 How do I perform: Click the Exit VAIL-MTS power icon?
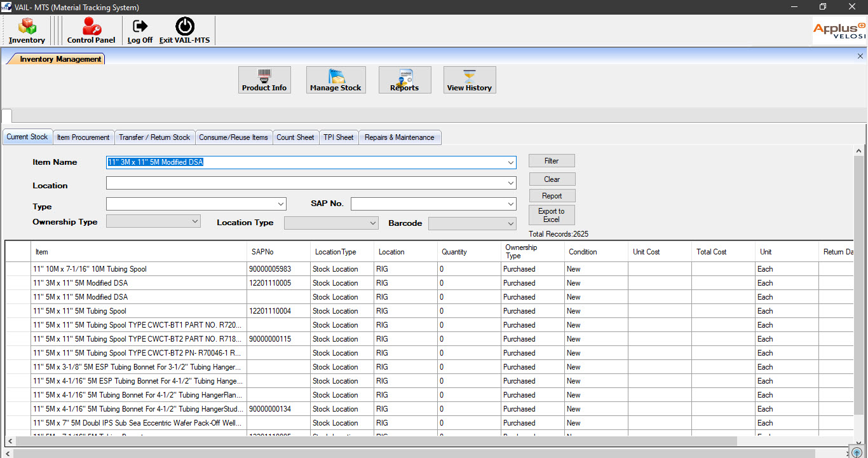(184, 29)
